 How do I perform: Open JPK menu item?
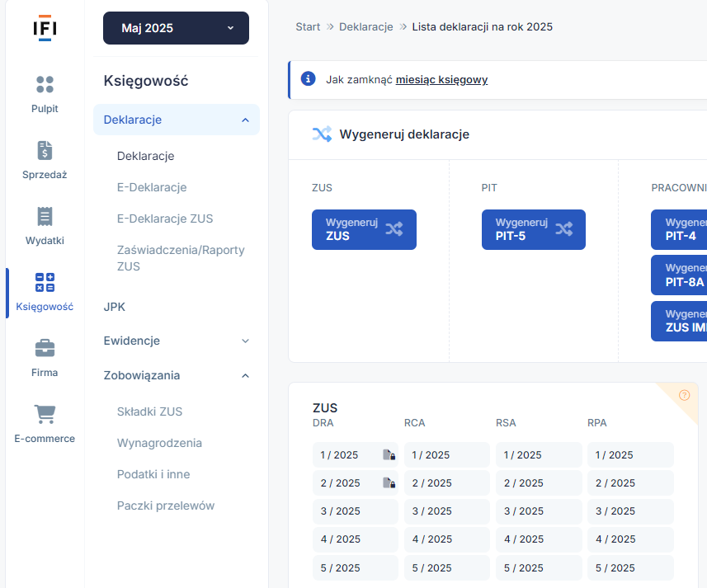coord(115,307)
